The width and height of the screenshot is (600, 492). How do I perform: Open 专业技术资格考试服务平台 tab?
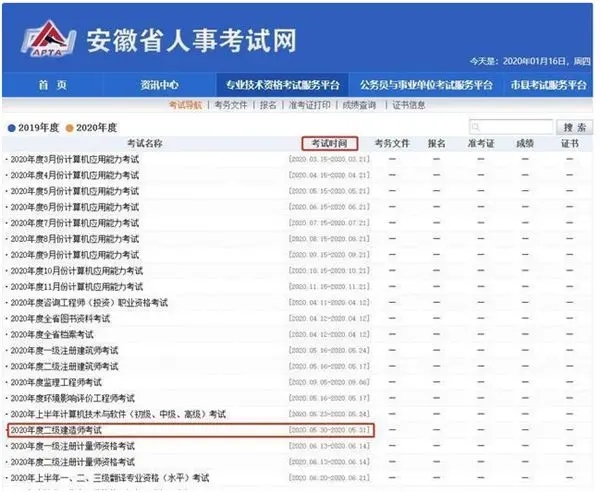pos(282,85)
